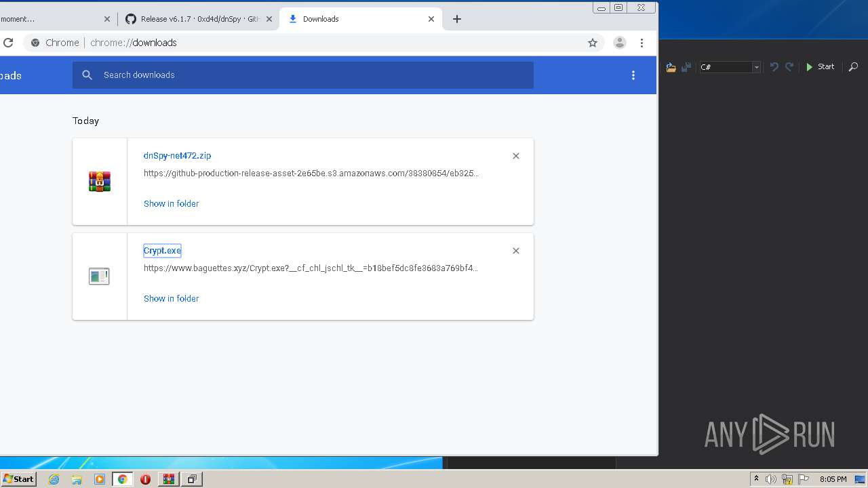Reload the Chrome page

[x=8, y=43]
